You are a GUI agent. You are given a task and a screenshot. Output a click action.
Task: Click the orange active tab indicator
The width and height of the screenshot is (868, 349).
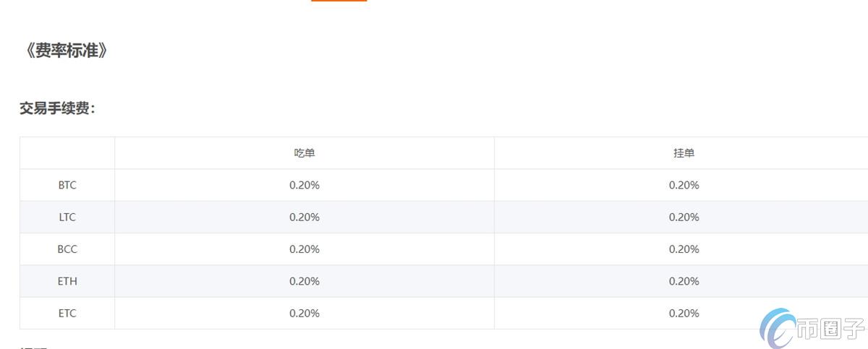click(339, 1)
